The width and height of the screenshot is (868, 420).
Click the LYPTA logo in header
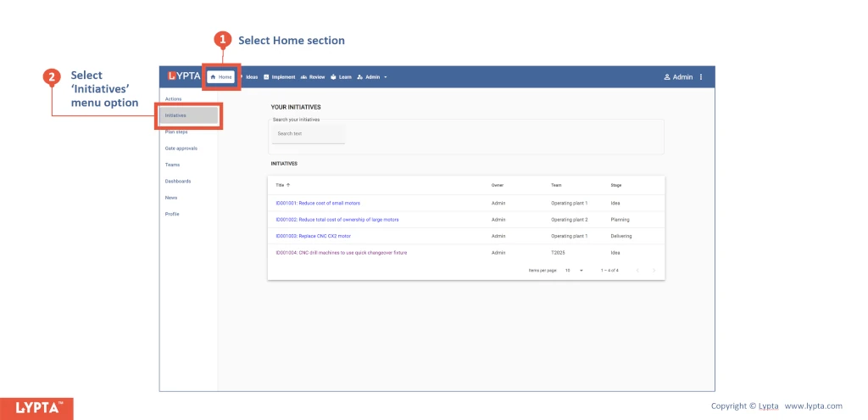coord(184,76)
